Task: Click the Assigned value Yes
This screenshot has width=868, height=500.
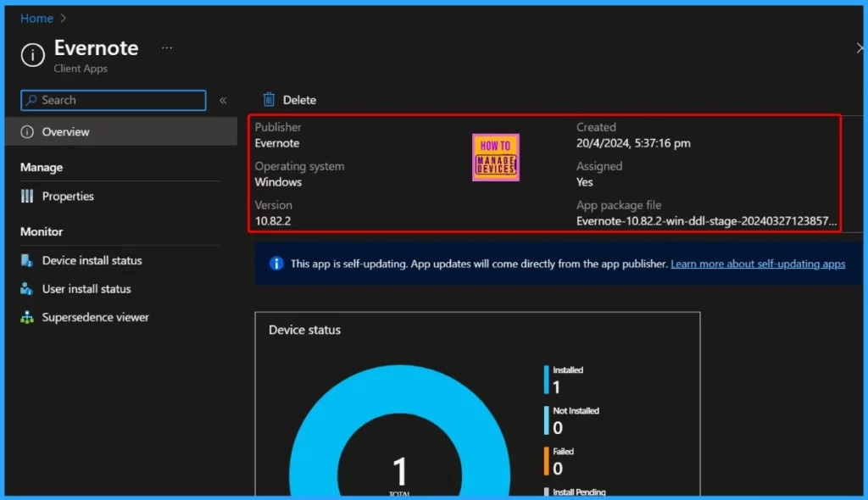Action: [x=585, y=181]
